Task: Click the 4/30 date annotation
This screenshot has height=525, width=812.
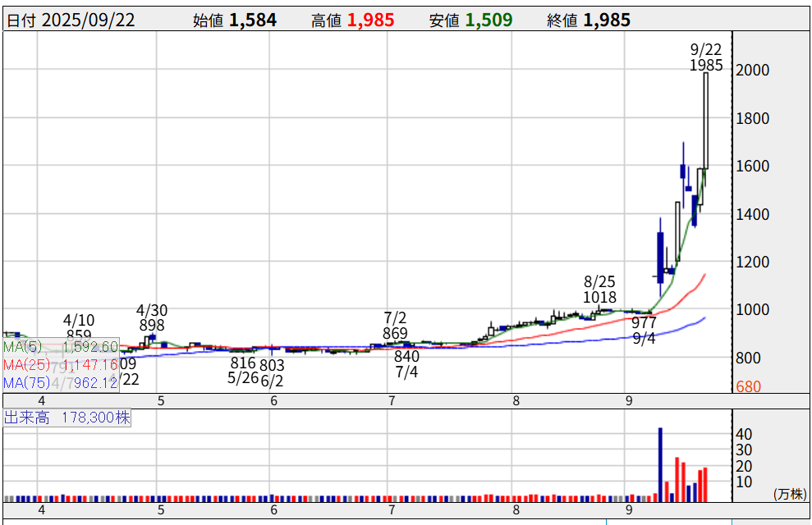Action: coord(152,310)
